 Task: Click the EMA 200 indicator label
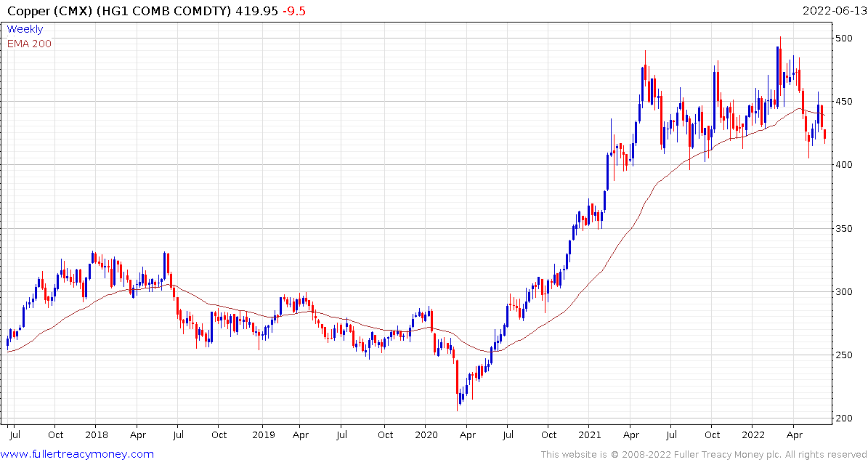pos(29,44)
